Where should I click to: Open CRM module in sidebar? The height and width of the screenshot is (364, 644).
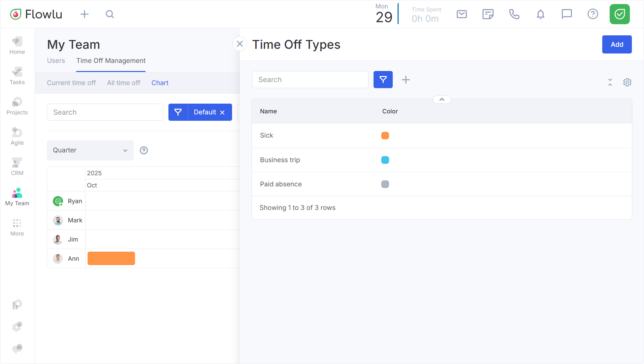(17, 167)
